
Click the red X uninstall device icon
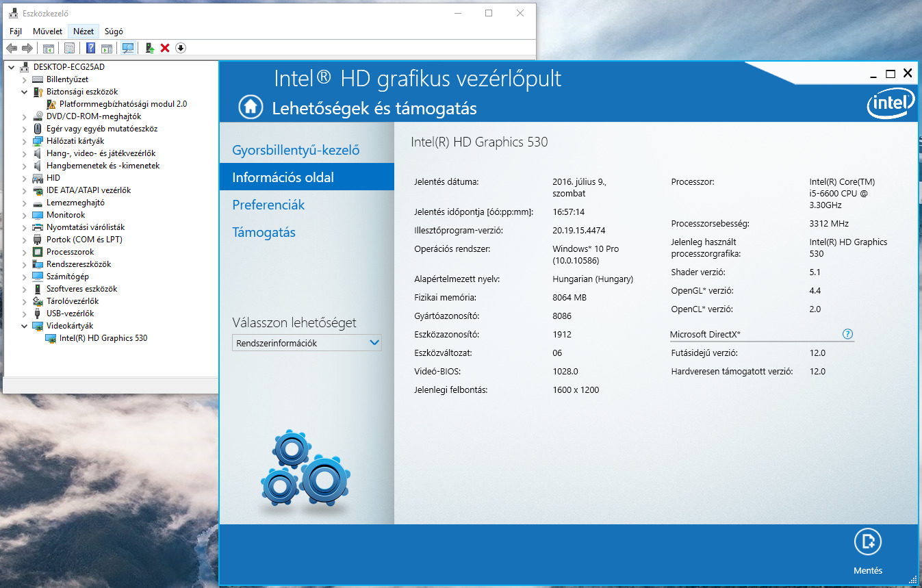pyautogui.click(x=165, y=48)
